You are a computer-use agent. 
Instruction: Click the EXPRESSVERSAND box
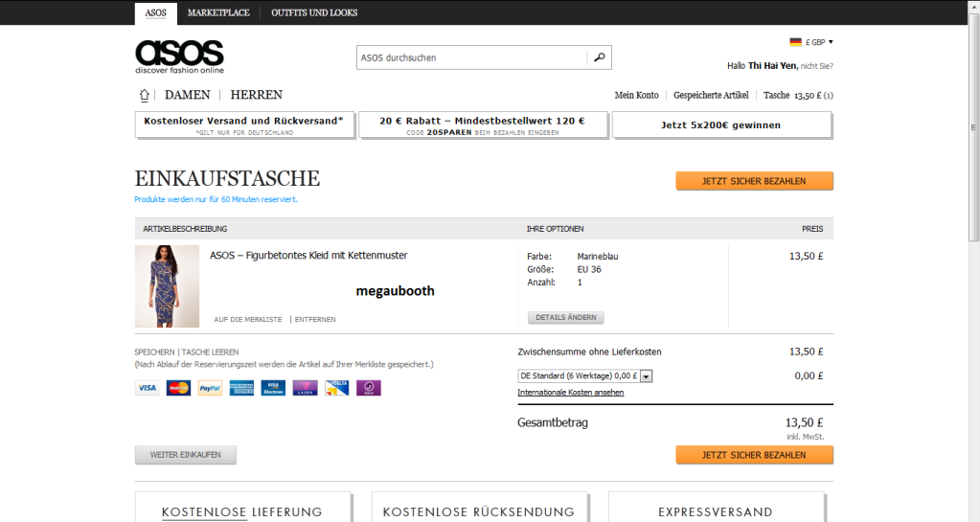pyautogui.click(x=716, y=507)
